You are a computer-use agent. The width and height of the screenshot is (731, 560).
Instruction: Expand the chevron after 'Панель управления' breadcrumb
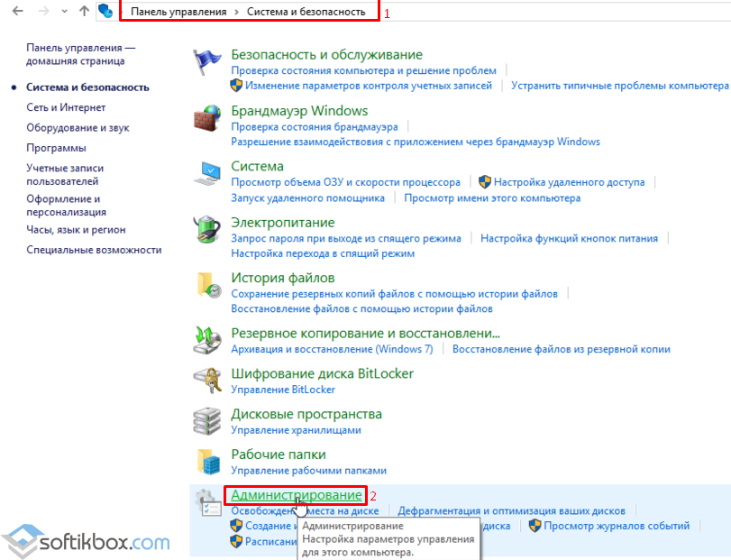[238, 12]
